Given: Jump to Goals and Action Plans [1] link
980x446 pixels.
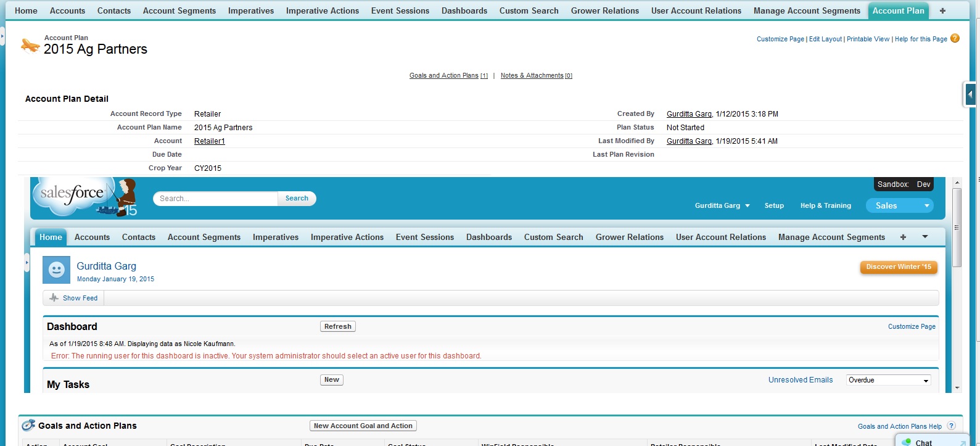Looking at the screenshot, I should click(x=448, y=75).
